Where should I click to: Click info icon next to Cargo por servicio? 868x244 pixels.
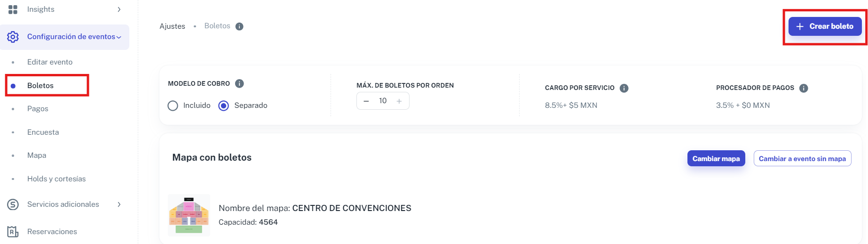(x=624, y=88)
